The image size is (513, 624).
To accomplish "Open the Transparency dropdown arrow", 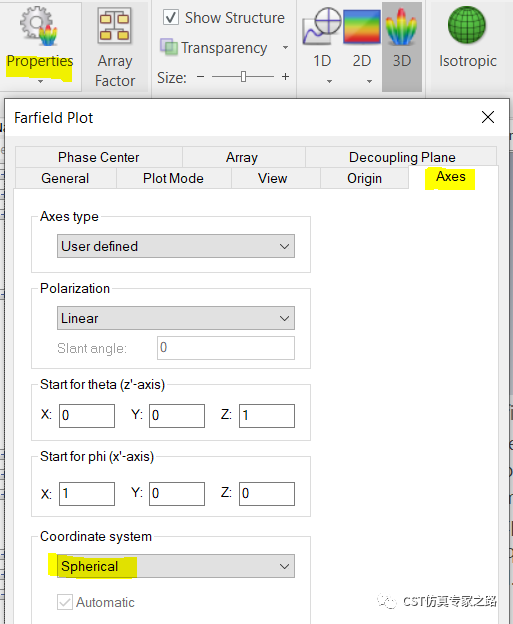I will (285, 47).
